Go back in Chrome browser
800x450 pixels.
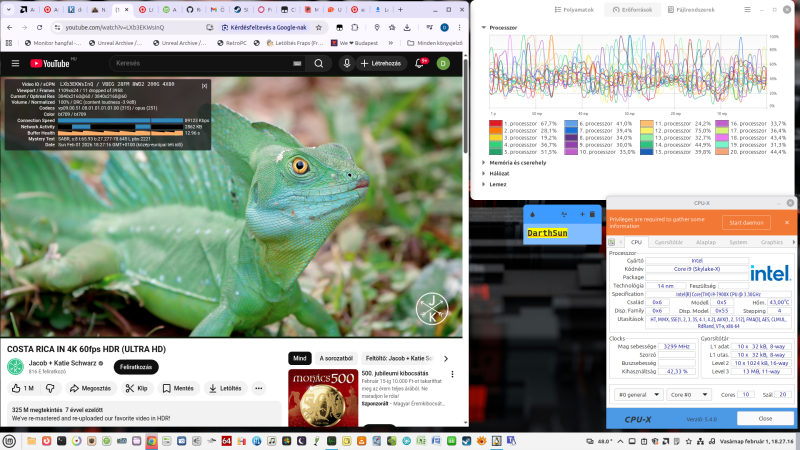pyautogui.click(x=10, y=28)
